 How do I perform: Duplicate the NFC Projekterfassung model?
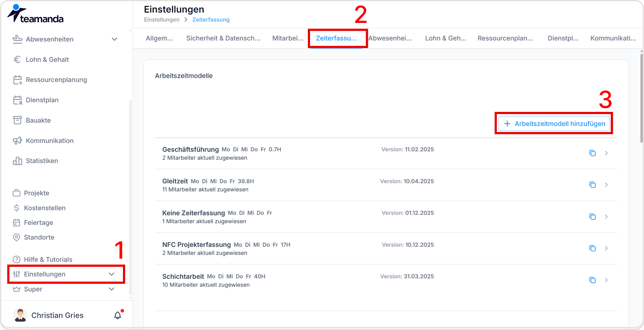click(x=592, y=248)
